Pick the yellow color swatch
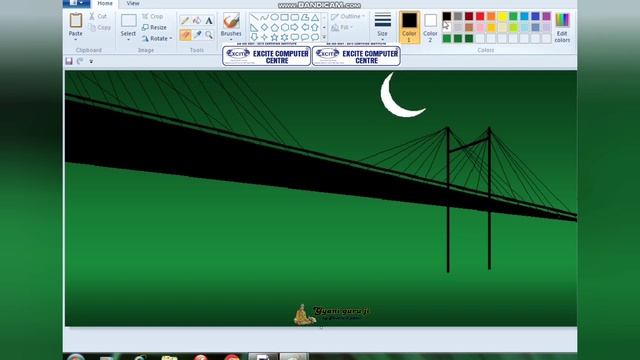This screenshot has width=640, height=360. 502,16
